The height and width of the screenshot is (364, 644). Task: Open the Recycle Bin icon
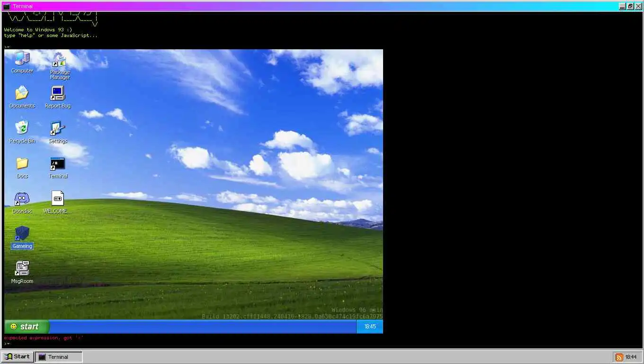[22, 132]
